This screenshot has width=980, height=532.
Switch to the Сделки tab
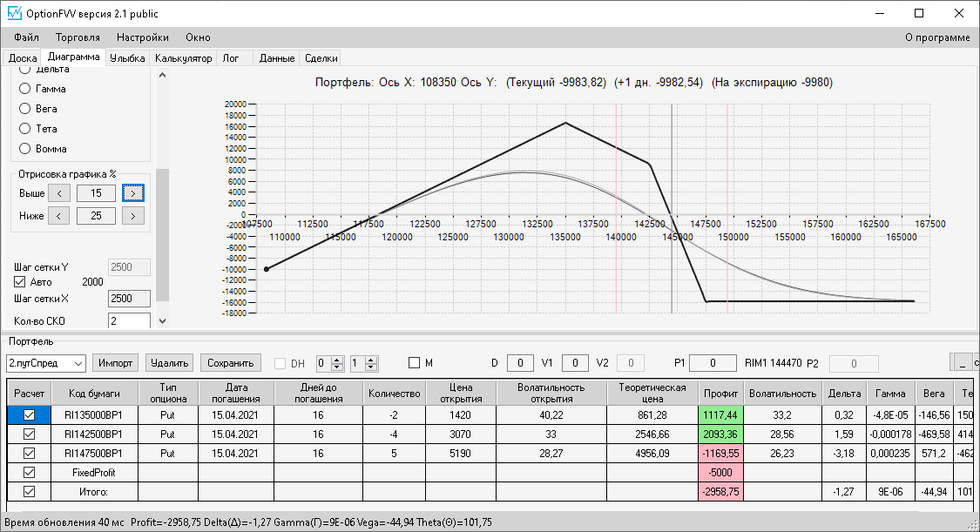[x=321, y=58]
